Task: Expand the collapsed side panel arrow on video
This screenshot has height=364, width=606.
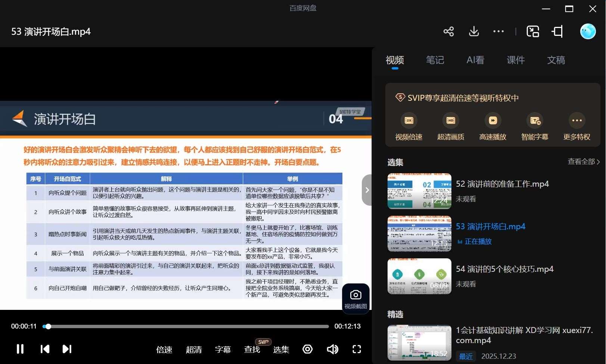Action: click(367, 190)
